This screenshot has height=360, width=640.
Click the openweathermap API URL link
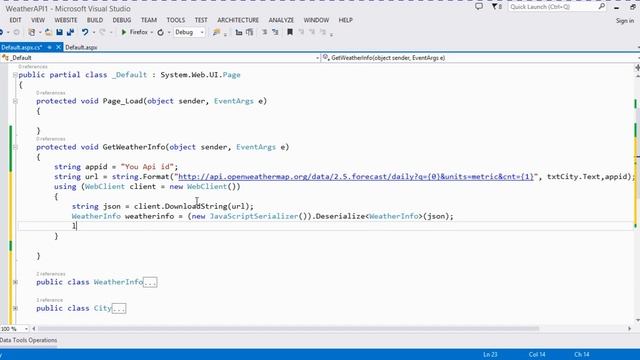click(356, 177)
